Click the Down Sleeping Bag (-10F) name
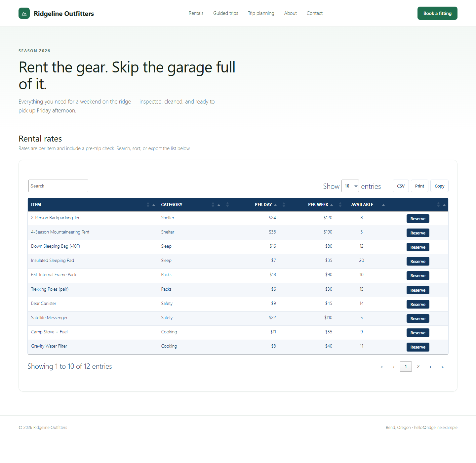Viewport: 476px width, 463px height. pyautogui.click(x=56, y=246)
